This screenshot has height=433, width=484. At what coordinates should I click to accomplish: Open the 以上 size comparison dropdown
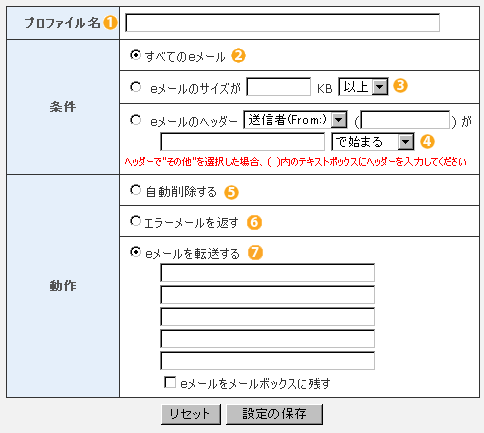click(x=363, y=87)
